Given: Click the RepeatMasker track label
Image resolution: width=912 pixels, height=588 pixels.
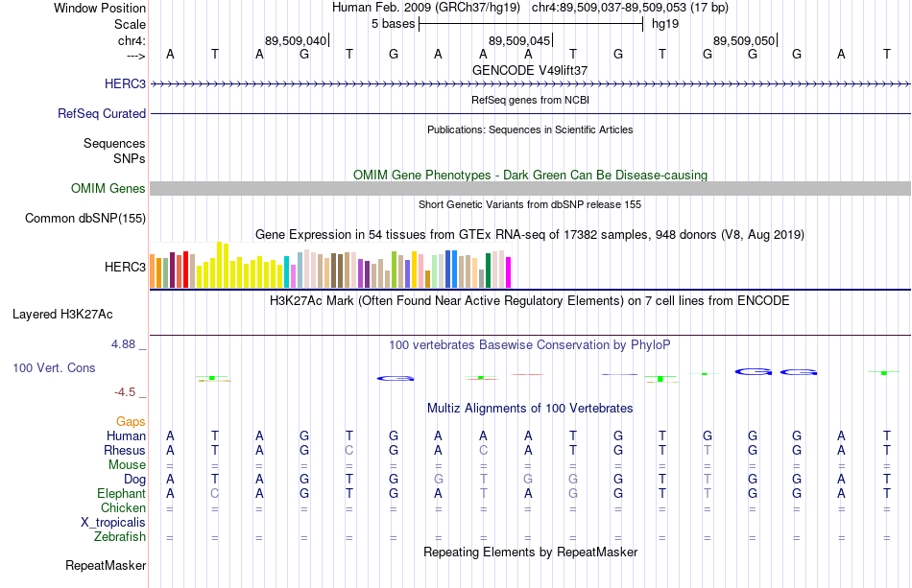Looking at the screenshot, I should coord(106,565).
